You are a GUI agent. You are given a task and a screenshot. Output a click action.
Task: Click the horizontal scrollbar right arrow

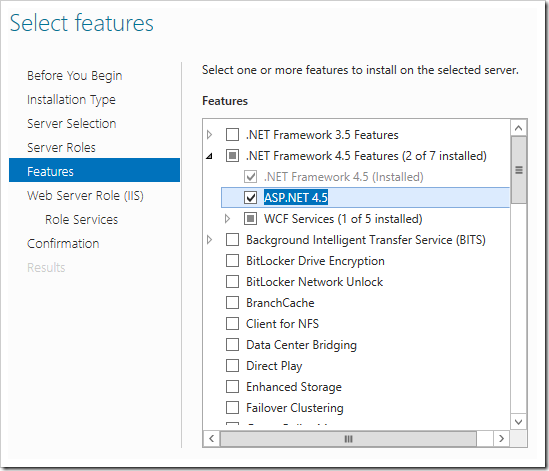[501, 438]
